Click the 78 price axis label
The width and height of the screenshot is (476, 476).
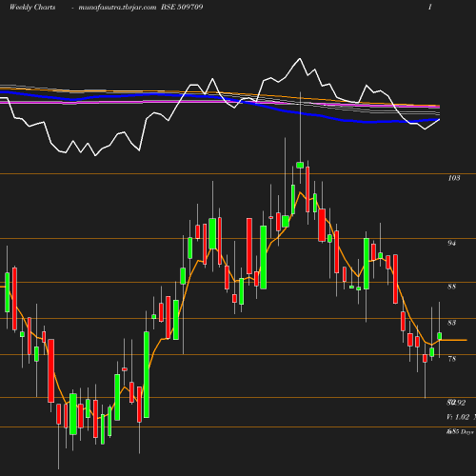point(451,359)
